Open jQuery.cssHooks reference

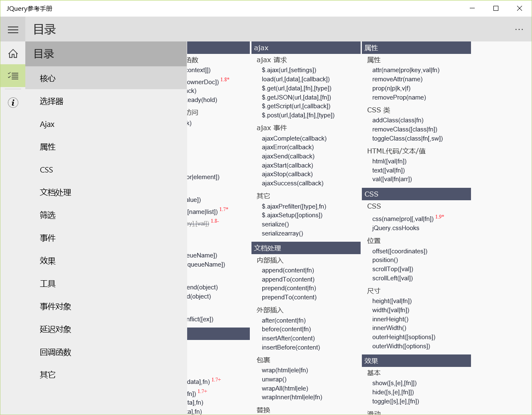(396, 228)
